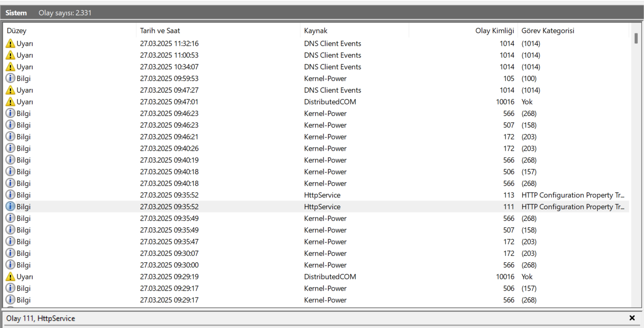Click DistributedCOM source in 09:47:01 row
Screen dimensions: 644x328
(330, 102)
